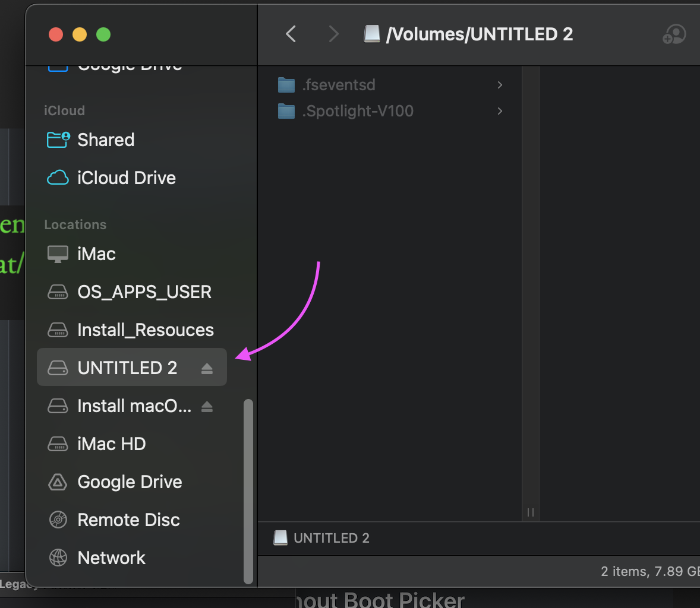Click the .fseventsd folder icon
The height and width of the screenshot is (608, 700).
pyautogui.click(x=286, y=85)
